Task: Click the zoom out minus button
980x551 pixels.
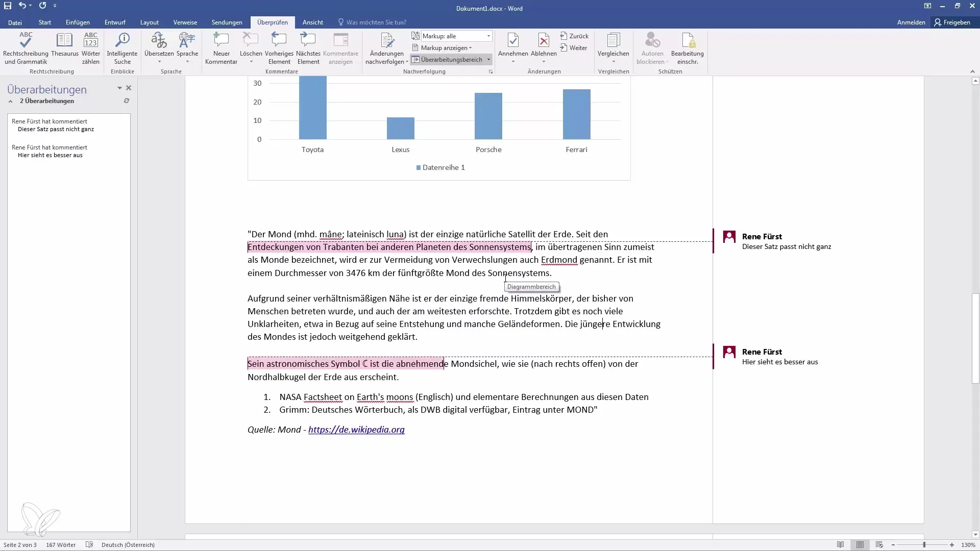Action: coord(893,545)
